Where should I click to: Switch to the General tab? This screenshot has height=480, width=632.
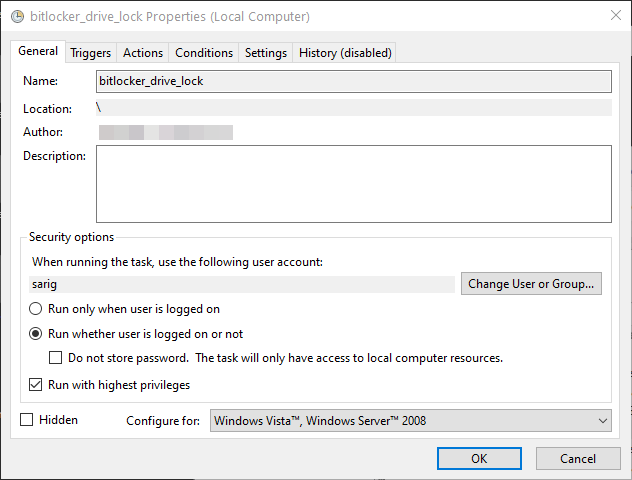point(38,51)
